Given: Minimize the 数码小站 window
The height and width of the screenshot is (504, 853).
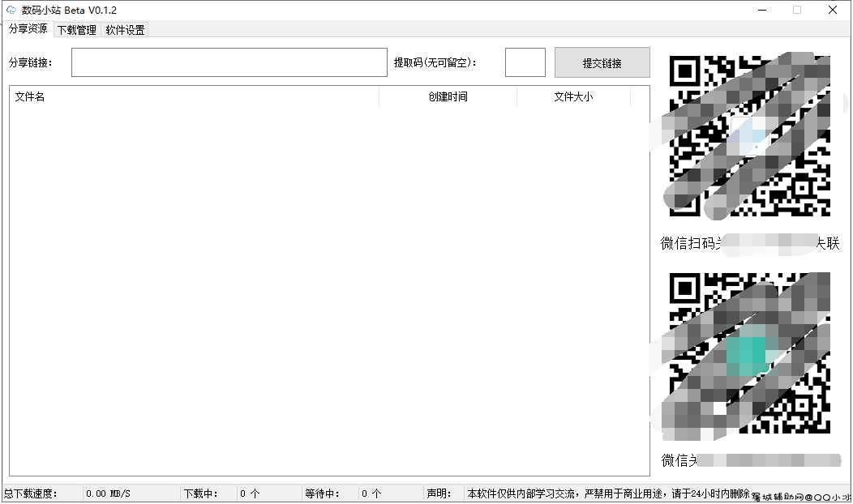Looking at the screenshot, I should [762, 10].
